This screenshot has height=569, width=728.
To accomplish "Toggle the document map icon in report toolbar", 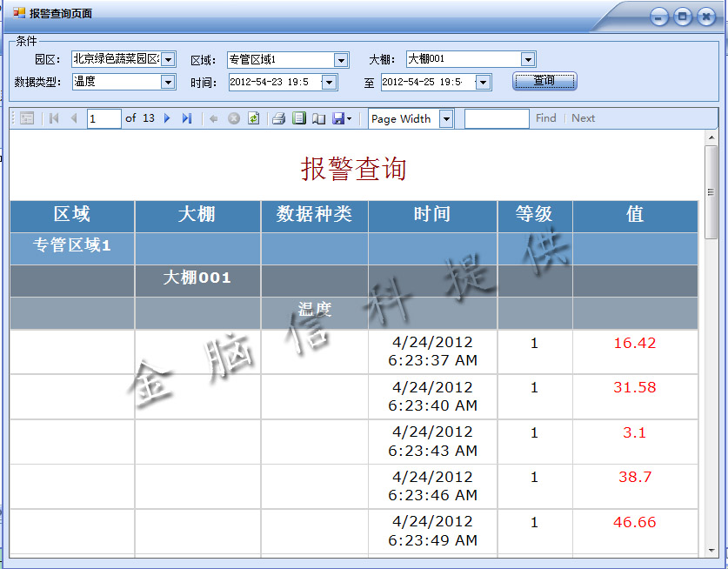I will point(27,118).
